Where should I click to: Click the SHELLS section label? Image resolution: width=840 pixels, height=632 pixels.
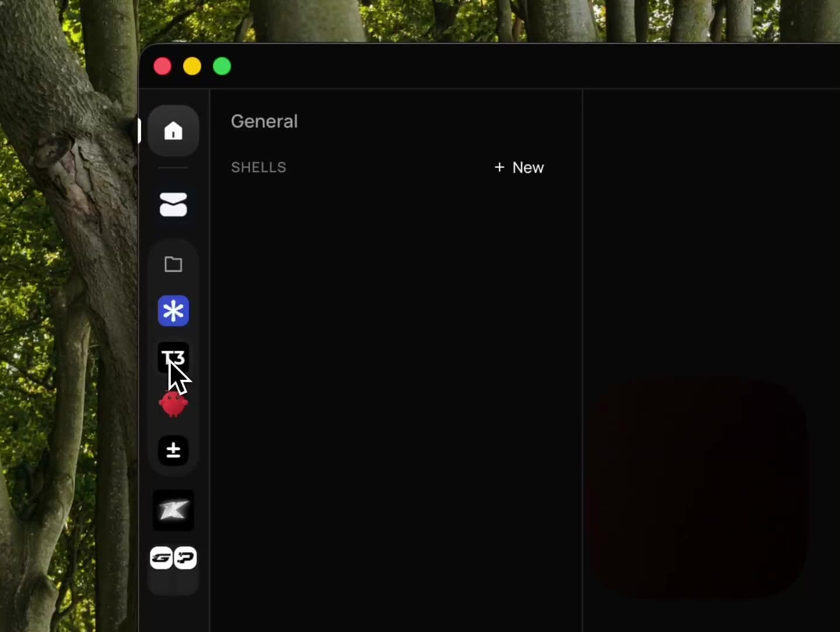point(259,167)
